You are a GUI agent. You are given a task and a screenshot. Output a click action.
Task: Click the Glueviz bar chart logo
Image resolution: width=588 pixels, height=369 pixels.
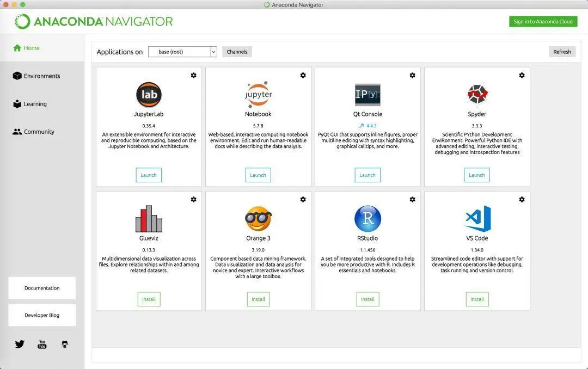149,219
